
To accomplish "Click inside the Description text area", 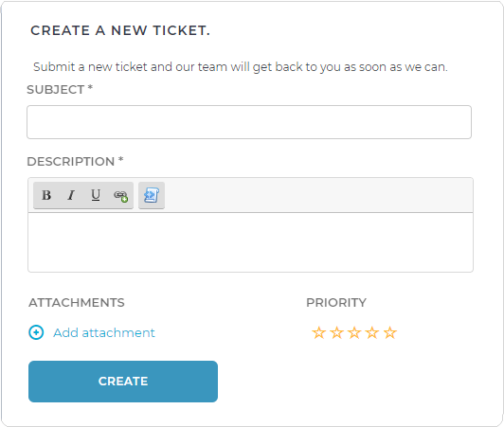I will tap(250, 242).
